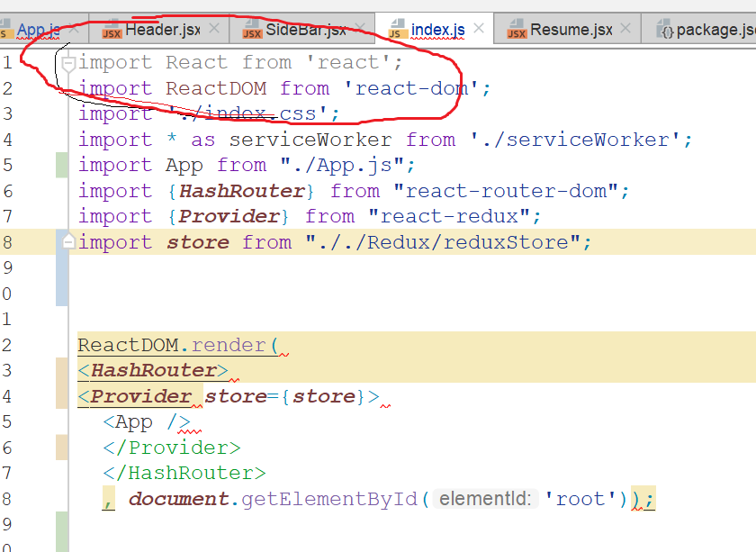The image size is (756, 552).
Task: Click "./App.js" import path
Action: (x=341, y=166)
